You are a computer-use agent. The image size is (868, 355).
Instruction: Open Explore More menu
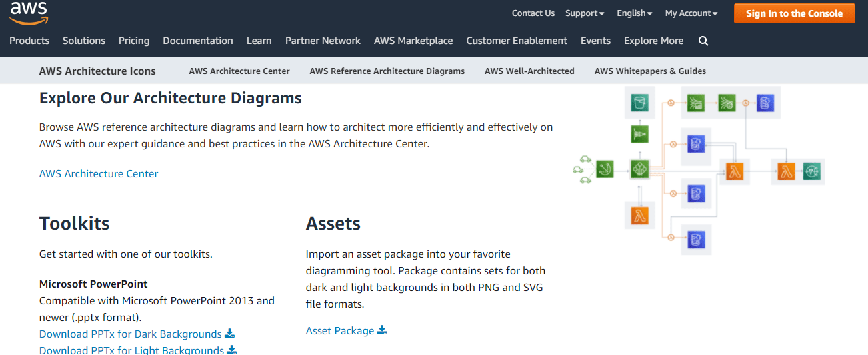coord(653,41)
